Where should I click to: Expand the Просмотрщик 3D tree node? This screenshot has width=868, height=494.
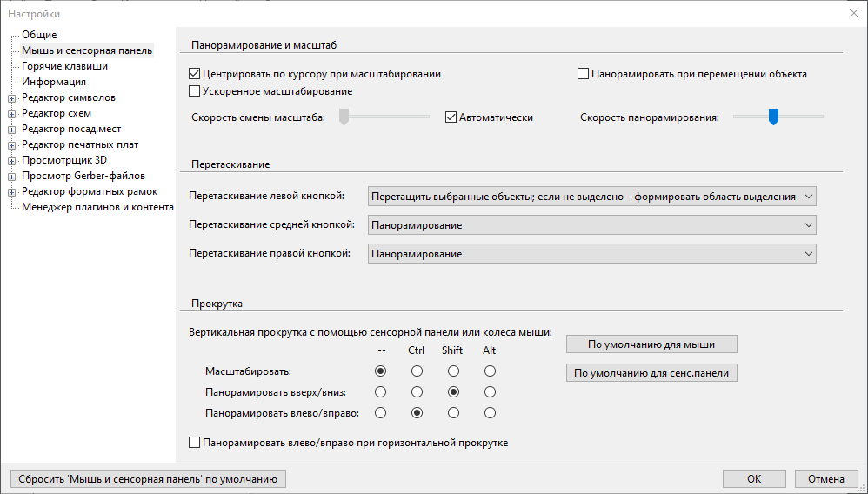point(11,161)
